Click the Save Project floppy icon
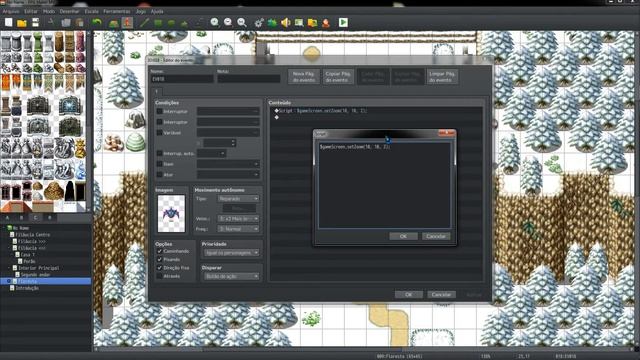Screen dimensions: 640x360 tap(36, 22)
